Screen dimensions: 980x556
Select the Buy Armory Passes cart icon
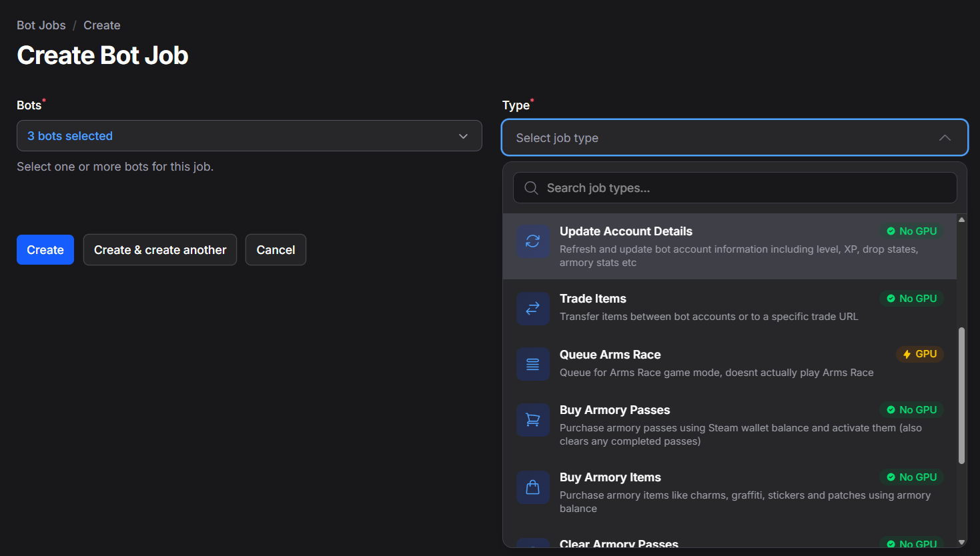[532, 420]
